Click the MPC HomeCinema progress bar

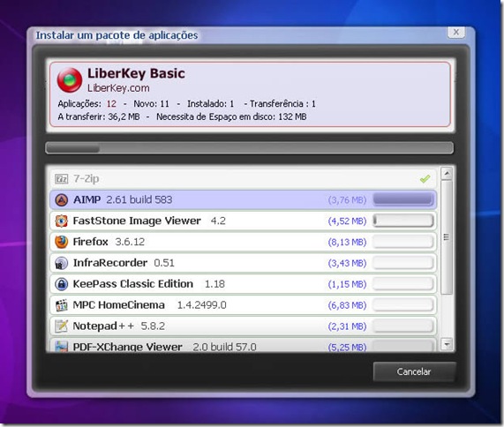[403, 305]
